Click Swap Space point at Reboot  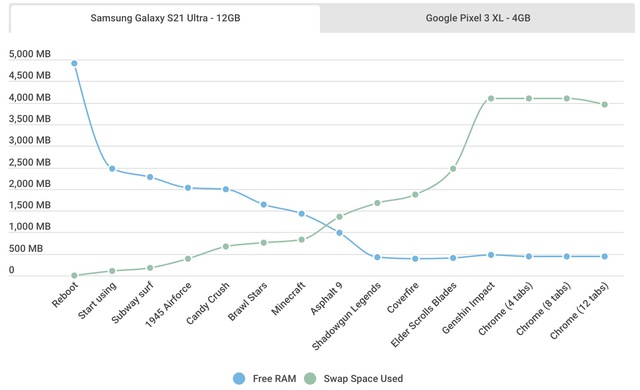click(74, 275)
